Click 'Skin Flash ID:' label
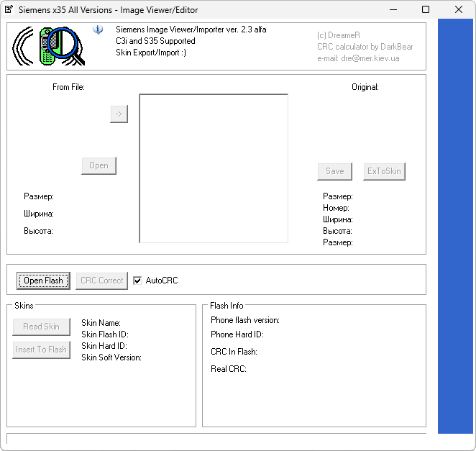Viewport: 476px width, 451px height. point(105,334)
